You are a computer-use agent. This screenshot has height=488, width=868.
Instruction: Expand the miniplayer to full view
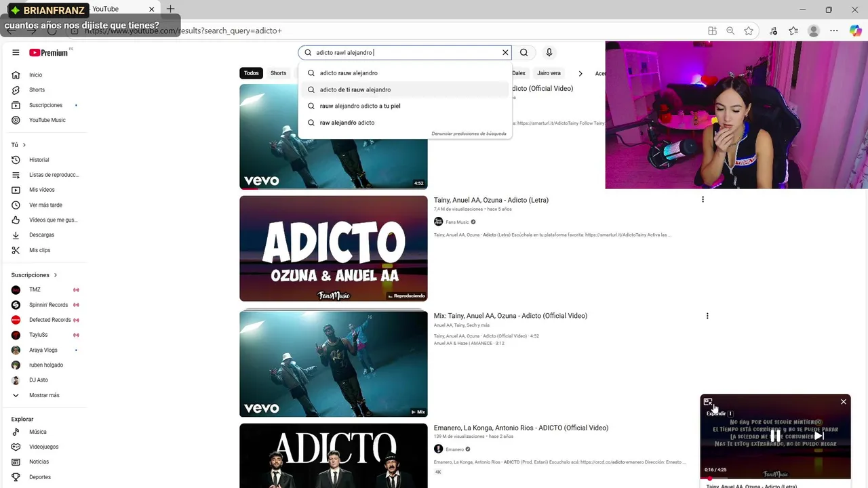coord(708,402)
